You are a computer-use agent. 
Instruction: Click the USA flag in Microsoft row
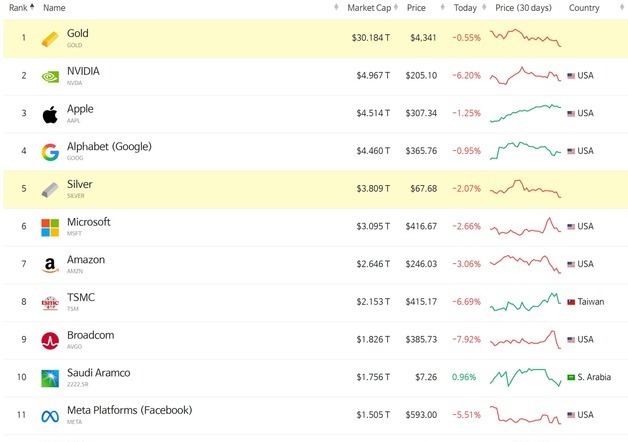click(x=571, y=227)
